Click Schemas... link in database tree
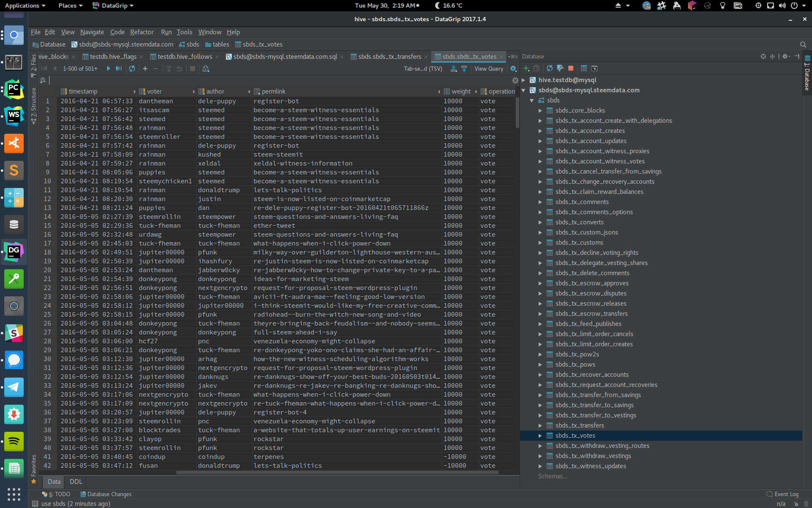The width and height of the screenshot is (812, 508). pyautogui.click(x=553, y=476)
